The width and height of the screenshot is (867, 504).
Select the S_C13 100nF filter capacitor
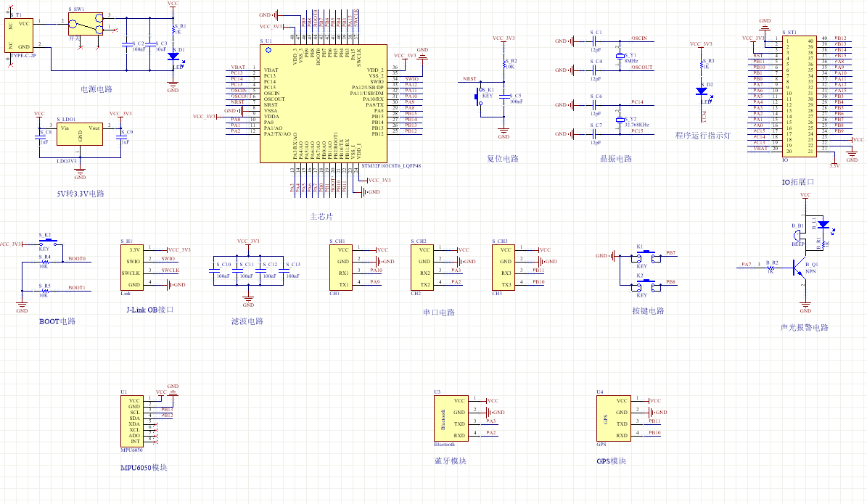pos(283,270)
